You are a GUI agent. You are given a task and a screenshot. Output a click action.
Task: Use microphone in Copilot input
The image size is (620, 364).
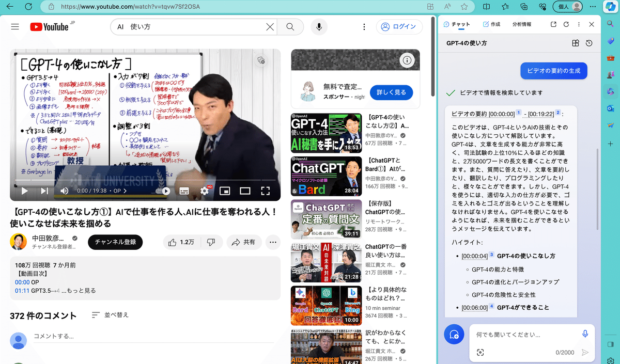(x=585, y=334)
